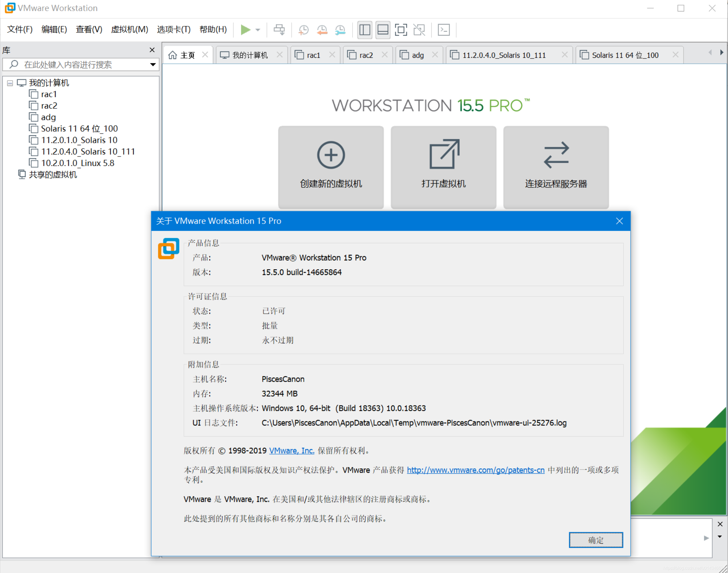The width and height of the screenshot is (728, 573).
Task: Click the Revert to Snapshot toolbar icon
Action: tap(322, 29)
